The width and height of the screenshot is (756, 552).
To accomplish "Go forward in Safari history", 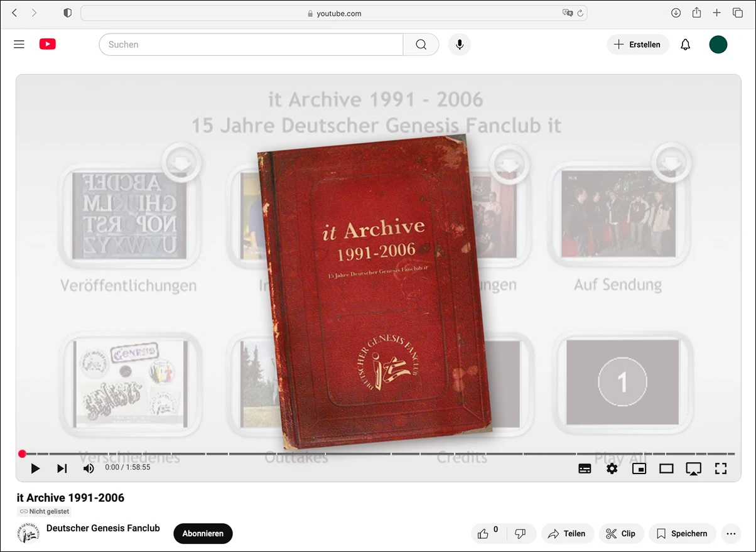I will pyautogui.click(x=34, y=13).
